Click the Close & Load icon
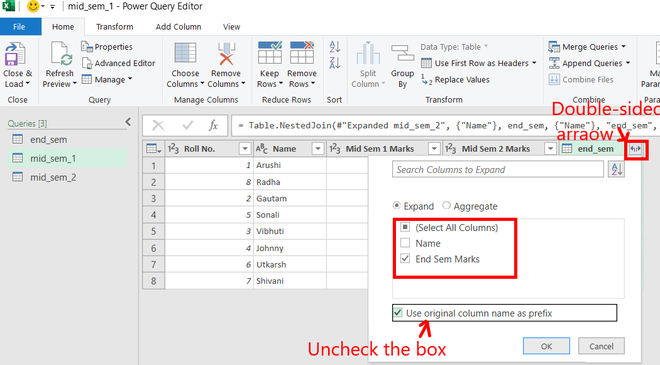Screen dimensions: 660x365 coord(15,54)
